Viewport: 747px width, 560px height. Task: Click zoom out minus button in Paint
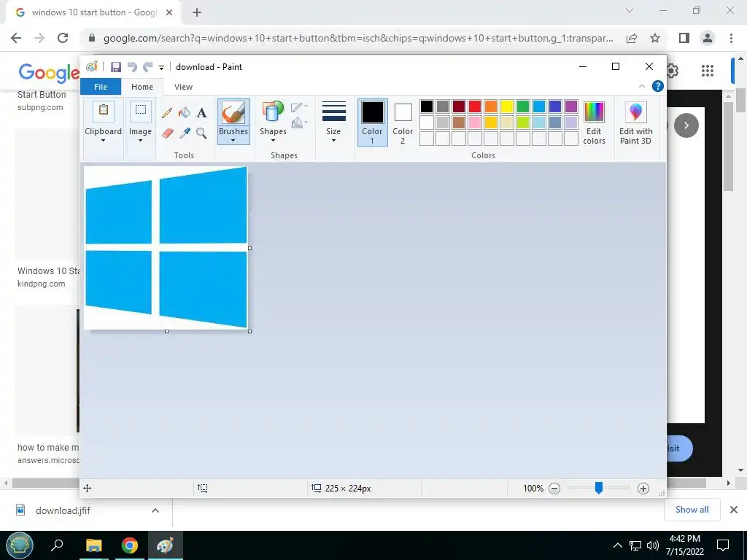(554, 489)
